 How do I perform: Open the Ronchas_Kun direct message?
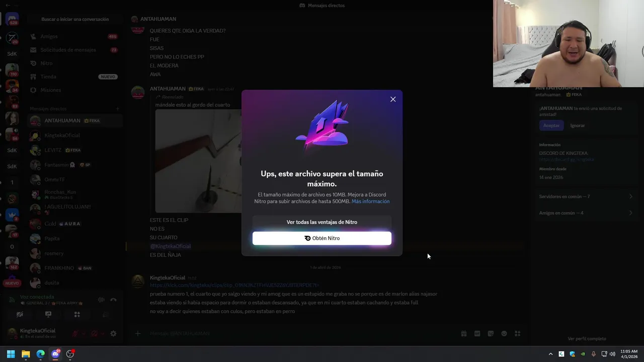coord(75,195)
